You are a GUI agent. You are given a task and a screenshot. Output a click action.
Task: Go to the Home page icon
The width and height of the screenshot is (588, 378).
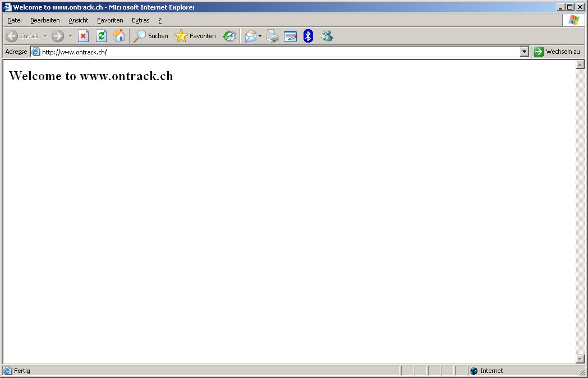[119, 36]
